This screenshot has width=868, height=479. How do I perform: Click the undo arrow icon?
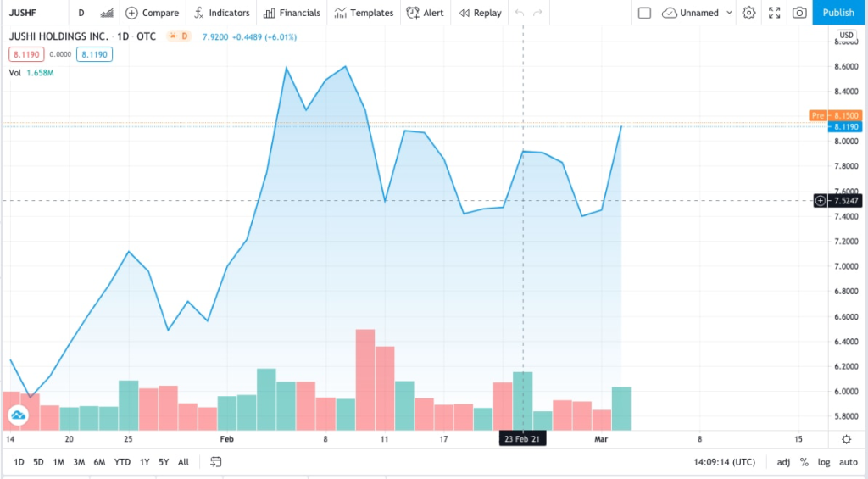coord(520,12)
